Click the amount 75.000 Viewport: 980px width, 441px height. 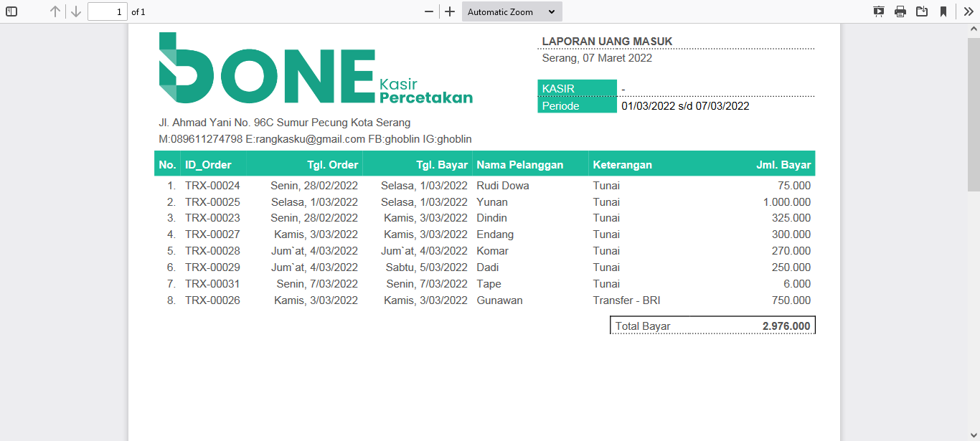[x=794, y=186]
